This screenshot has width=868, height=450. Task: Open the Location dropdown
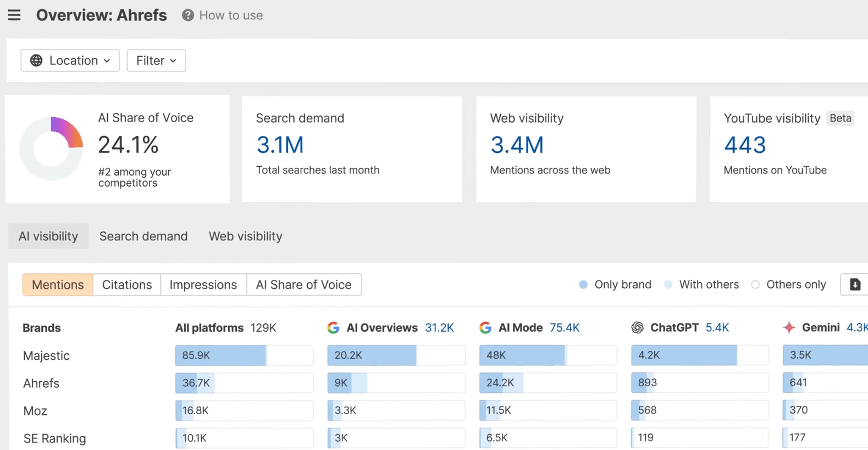coord(70,61)
